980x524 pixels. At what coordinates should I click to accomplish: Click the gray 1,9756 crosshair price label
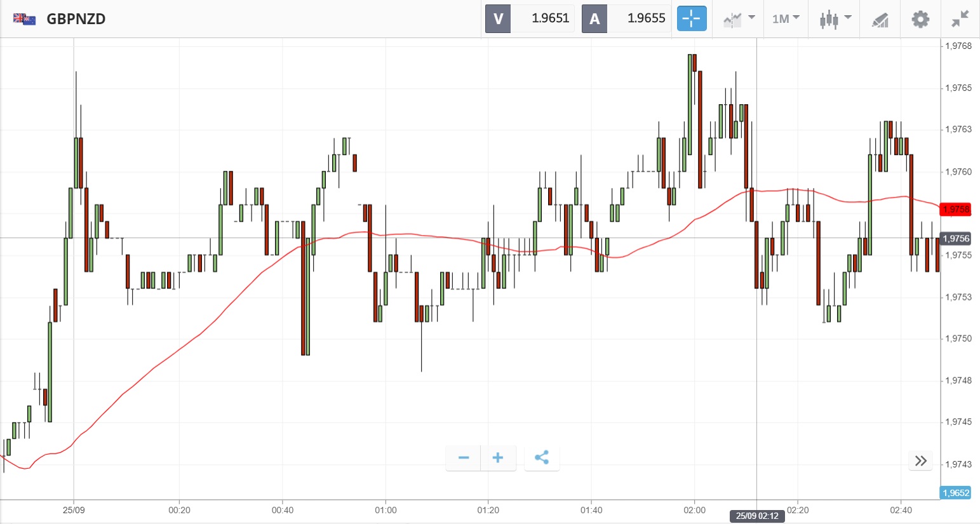click(x=955, y=239)
